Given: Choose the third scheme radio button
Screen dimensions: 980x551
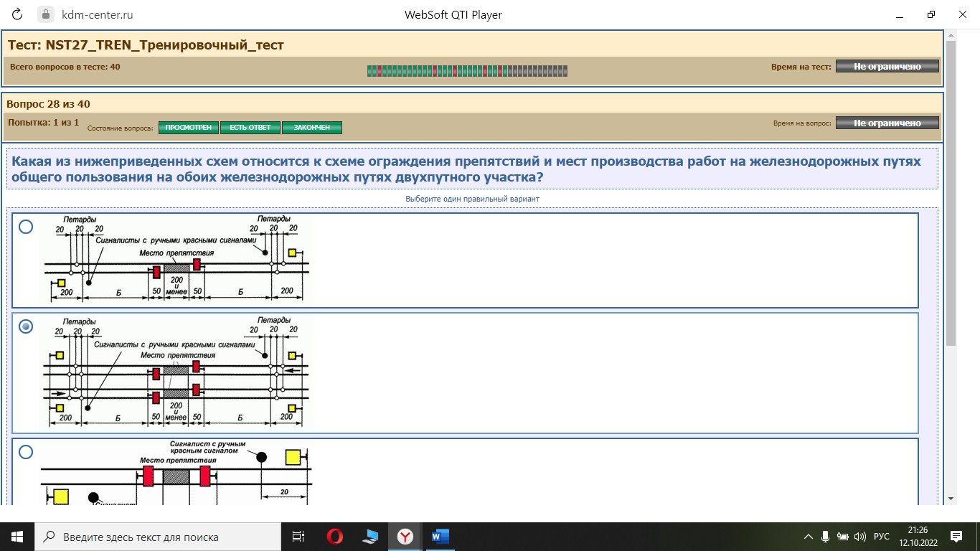Looking at the screenshot, I should [x=26, y=452].
